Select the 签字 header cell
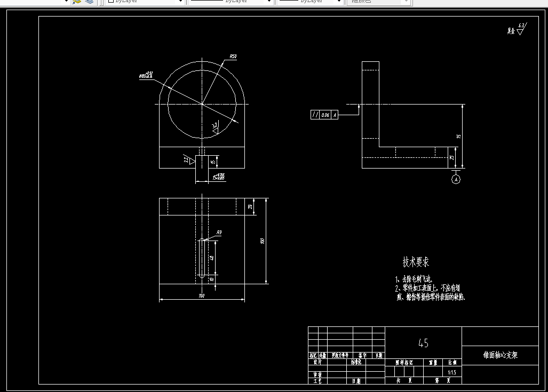Viewport: 548px width, 392px height. coord(362,355)
